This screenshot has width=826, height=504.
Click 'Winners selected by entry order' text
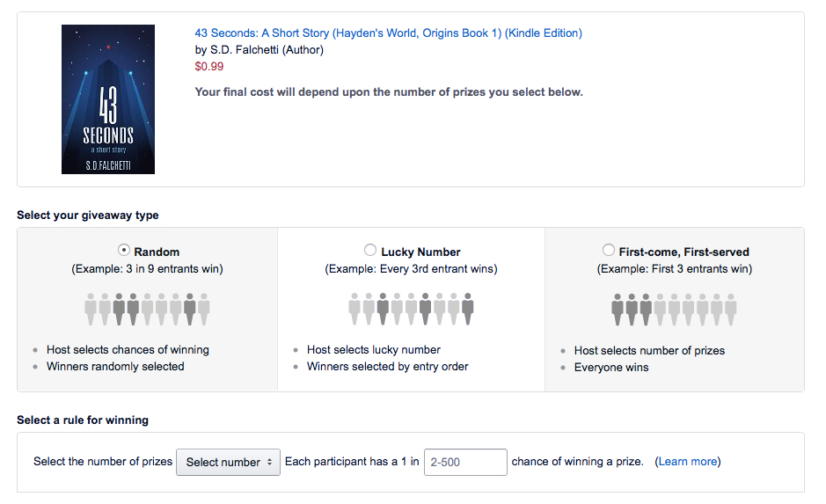(x=388, y=367)
